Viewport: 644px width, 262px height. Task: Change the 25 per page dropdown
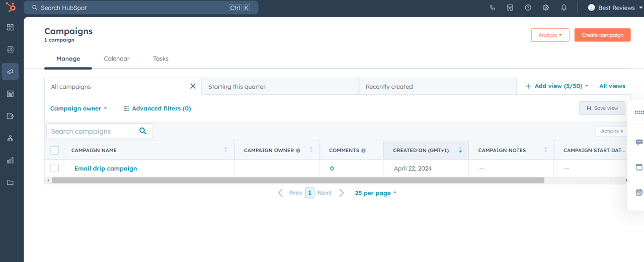pyautogui.click(x=376, y=193)
